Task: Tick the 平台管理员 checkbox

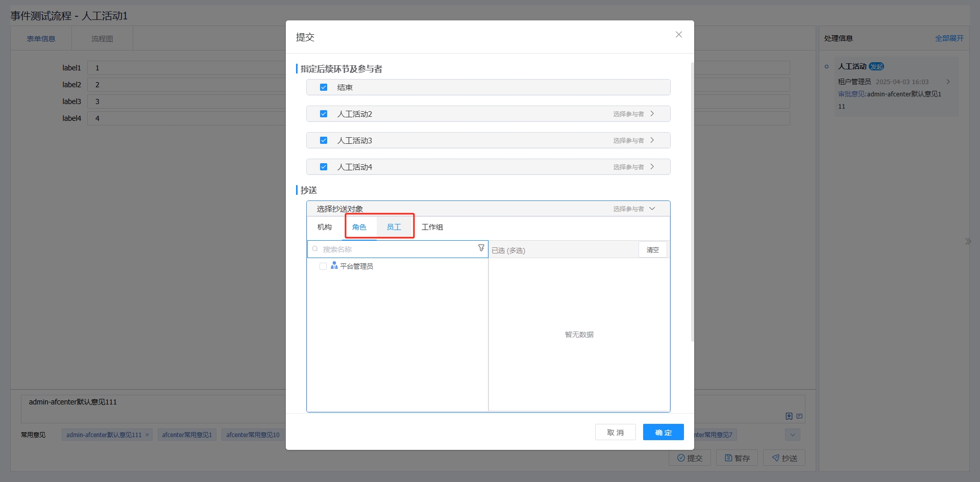Action: [x=323, y=266]
